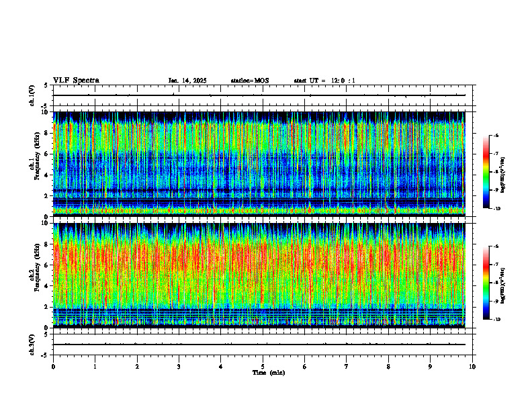Click the ch.3(V) waveform axis label
Image resolution: width=532 pixels, height=411 pixels.
click(x=32, y=345)
